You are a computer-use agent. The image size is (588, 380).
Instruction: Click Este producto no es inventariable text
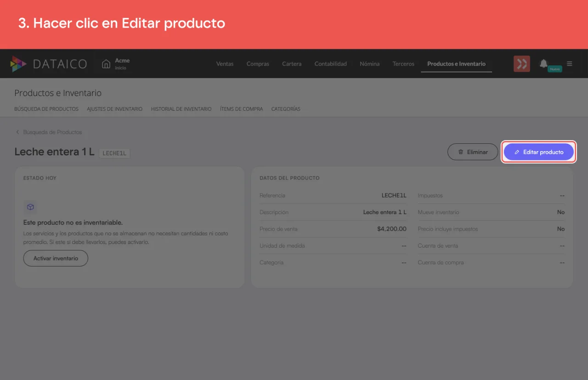click(x=73, y=222)
